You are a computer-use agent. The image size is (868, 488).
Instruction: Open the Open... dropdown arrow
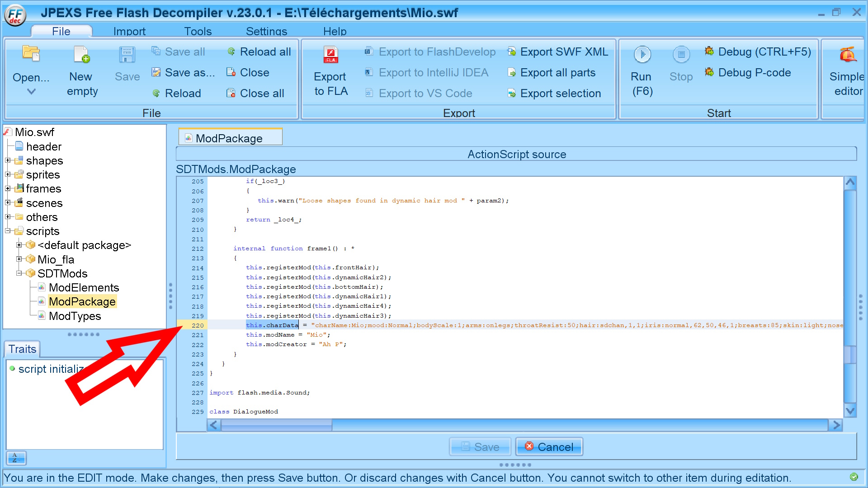(31, 92)
